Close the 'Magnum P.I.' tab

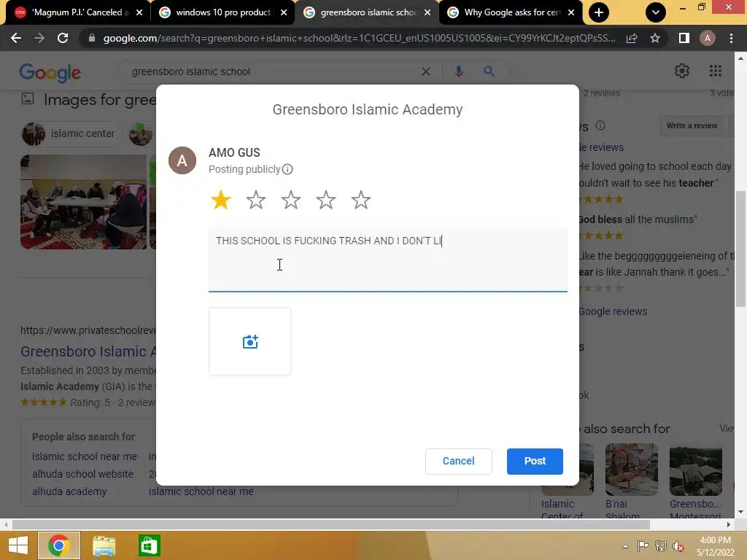[x=139, y=12]
